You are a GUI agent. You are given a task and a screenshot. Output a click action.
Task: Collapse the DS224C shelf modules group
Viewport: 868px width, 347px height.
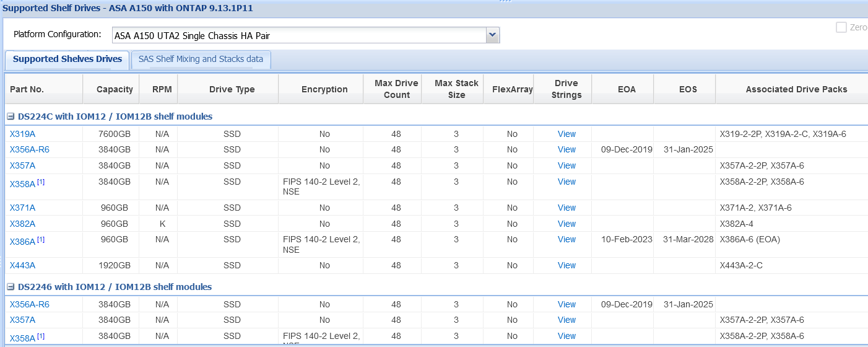pyautogui.click(x=11, y=116)
